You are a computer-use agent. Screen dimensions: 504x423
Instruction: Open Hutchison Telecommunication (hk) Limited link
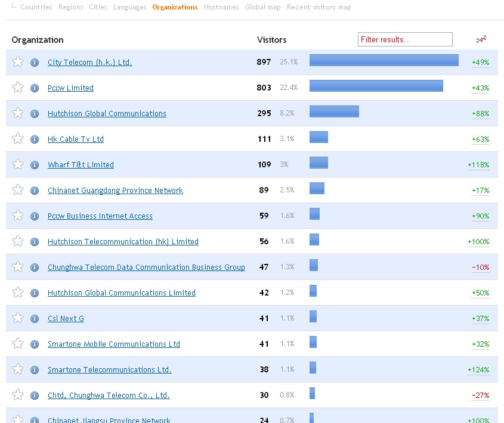(x=123, y=241)
